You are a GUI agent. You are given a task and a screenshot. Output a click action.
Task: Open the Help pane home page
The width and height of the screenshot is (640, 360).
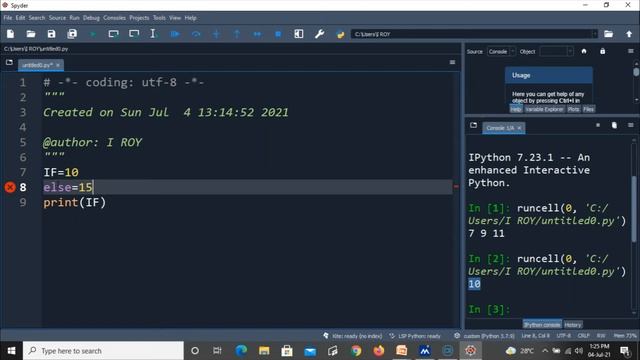coord(584,51)
